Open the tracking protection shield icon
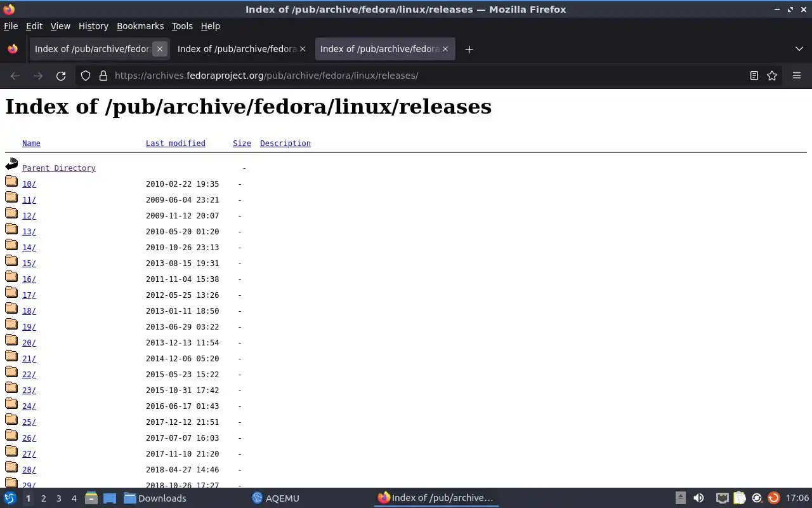This screenshot has width=812, height=508. [86, 76]
